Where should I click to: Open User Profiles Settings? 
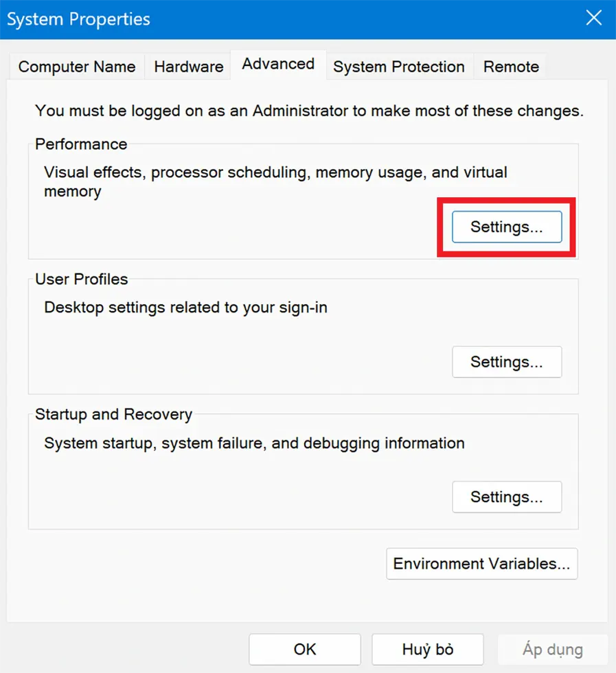click(x=507, y=362)
